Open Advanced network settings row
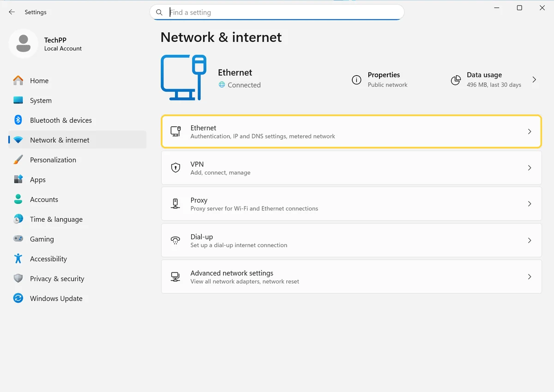This screenshot has height=392, width=554. pyautogui.click(x=351, y=277)
